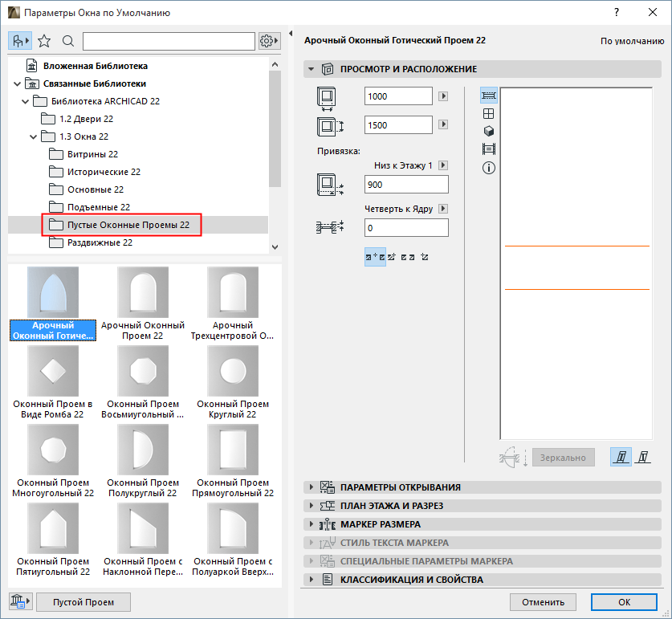
Task: Open the gear settings popup icon
Action: coord(270,41)
